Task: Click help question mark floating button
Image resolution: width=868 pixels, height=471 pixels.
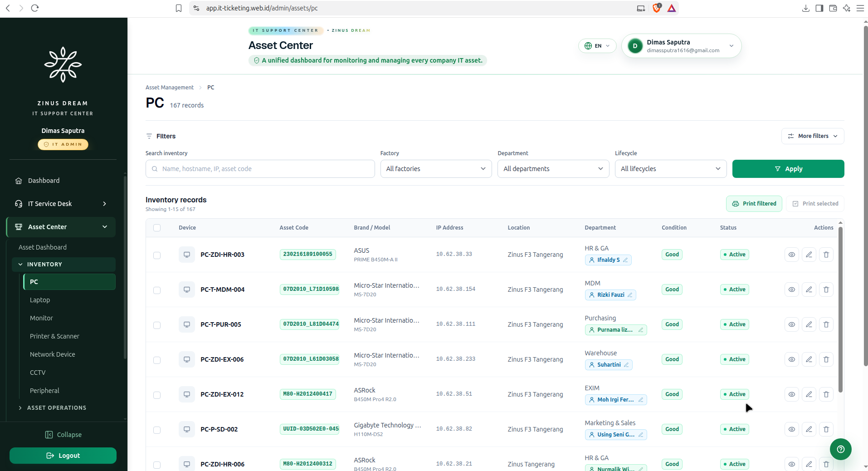Action: tap(840, 449)
